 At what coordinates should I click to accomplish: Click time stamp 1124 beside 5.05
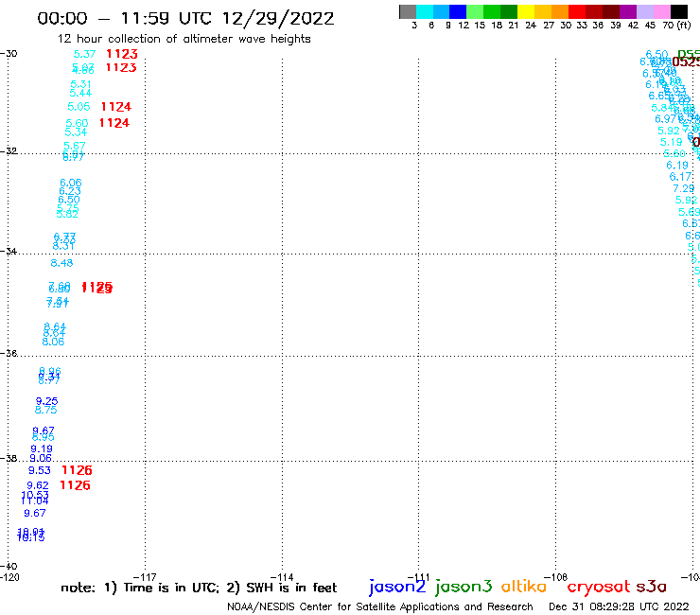tap(116, 107)
